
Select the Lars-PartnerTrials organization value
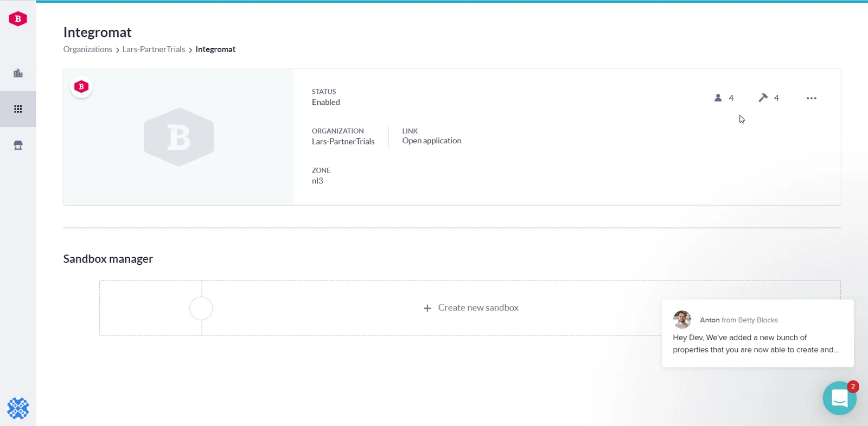click(x=343, y=142)
